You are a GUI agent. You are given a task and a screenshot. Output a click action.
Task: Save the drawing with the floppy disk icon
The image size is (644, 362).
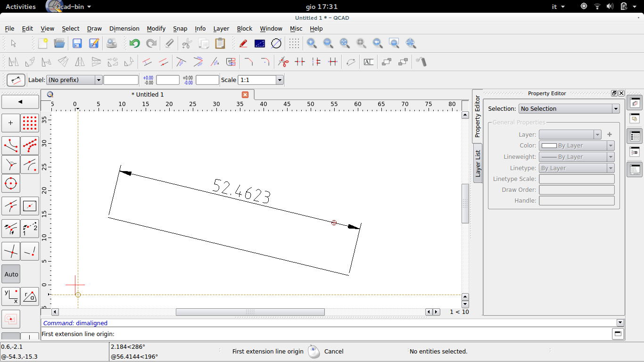pos(77,43)
